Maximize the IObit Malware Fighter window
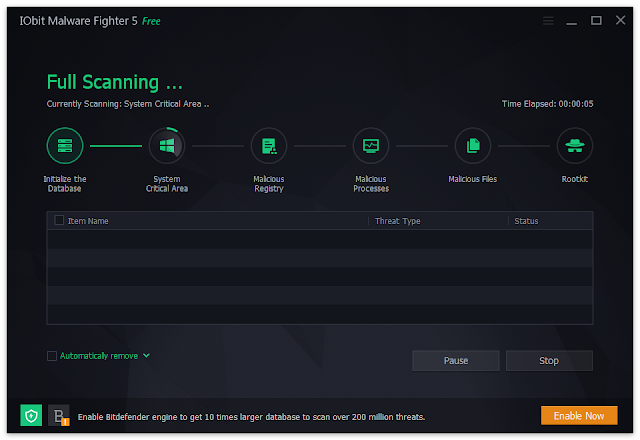 [596, 20]
